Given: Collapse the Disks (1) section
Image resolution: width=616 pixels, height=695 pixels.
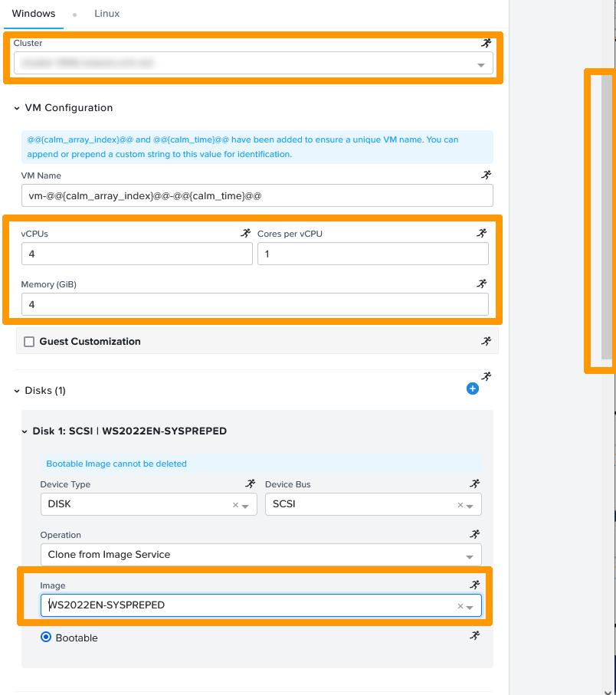Looking at the screenshot, I should tap(17, 391).
